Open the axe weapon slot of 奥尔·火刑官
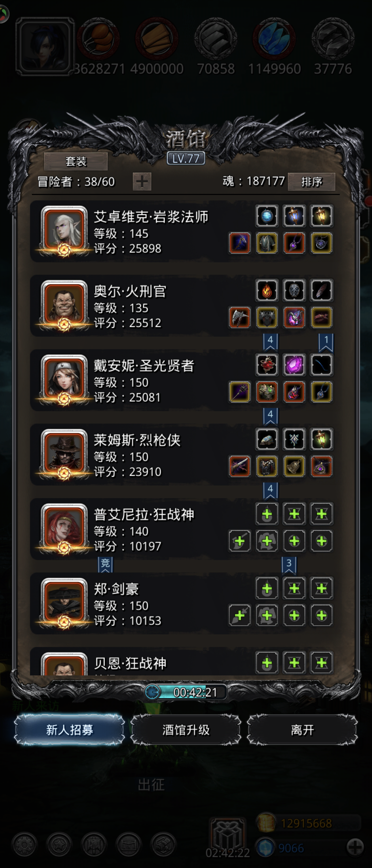This screenshot has width=372, height=868. click(x=239, y=317)
